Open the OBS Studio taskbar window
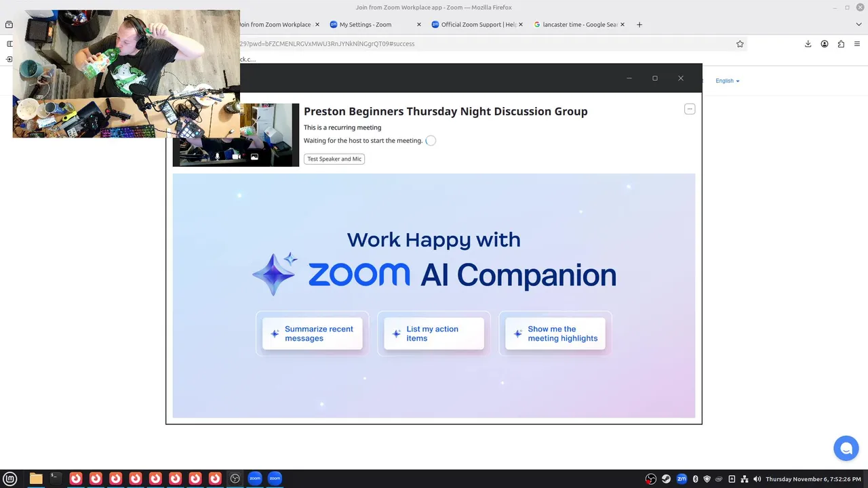 (235, 479)
